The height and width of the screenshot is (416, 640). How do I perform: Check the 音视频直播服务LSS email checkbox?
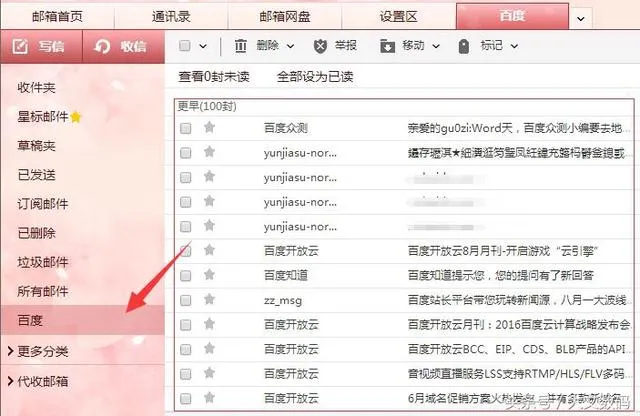tap(186, 374)
